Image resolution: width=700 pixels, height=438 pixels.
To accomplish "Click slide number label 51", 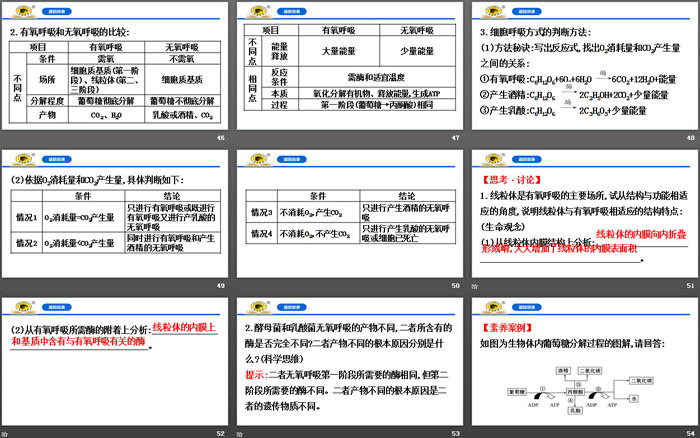I will click(691, 285).
